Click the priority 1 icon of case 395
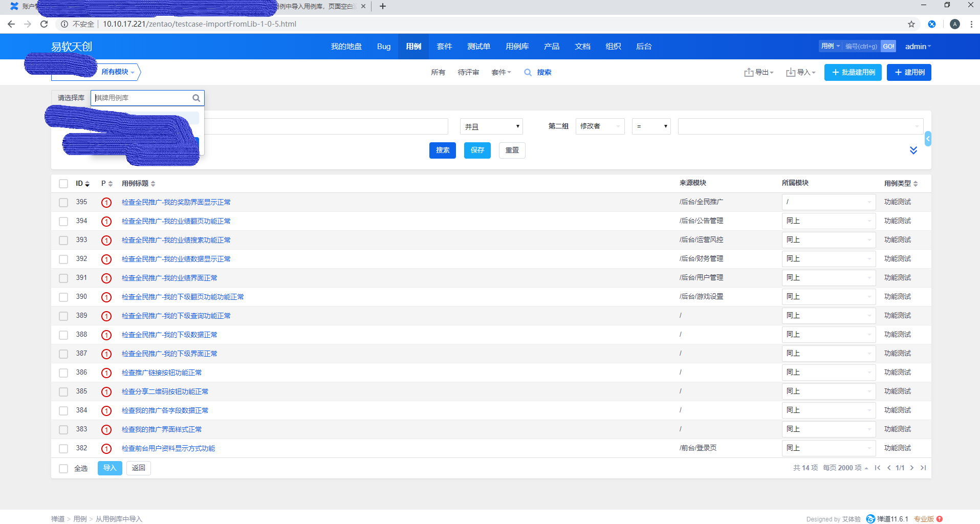 coord(106,203)
